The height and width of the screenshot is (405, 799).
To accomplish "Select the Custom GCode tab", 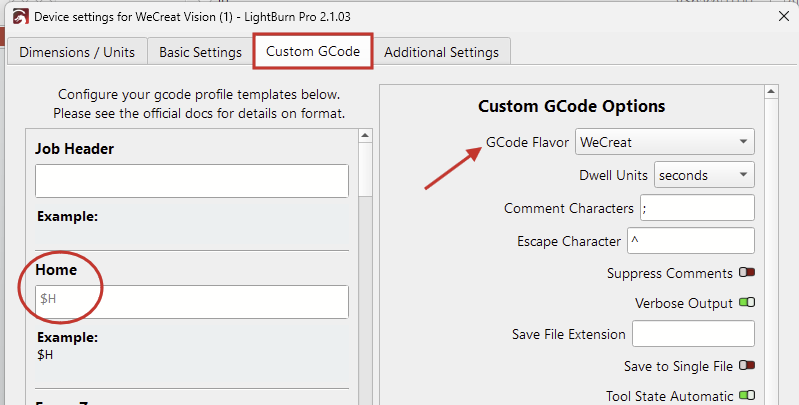I will point(313,51).
